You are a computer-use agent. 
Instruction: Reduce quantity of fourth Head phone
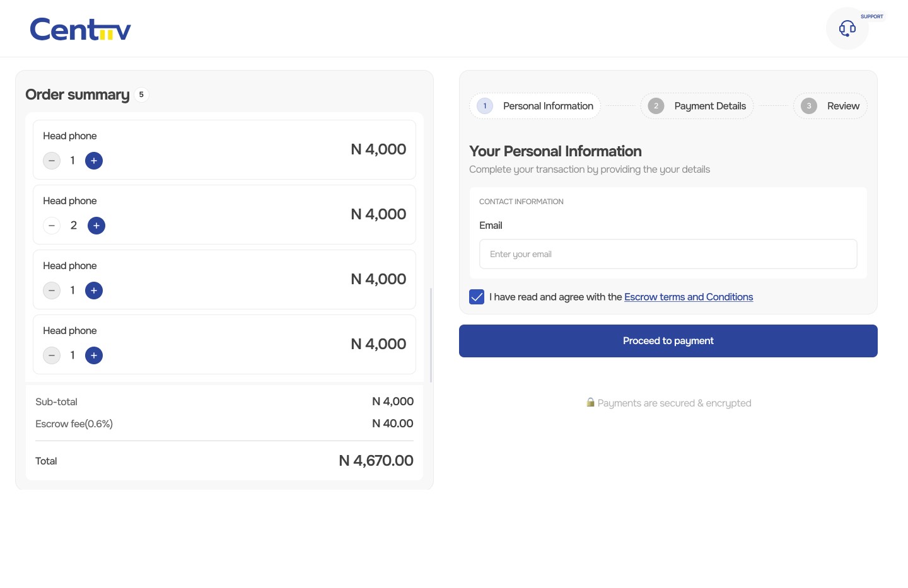(x=52, y=355)
